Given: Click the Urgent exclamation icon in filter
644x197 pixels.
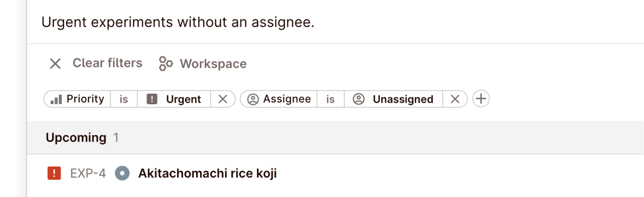Looking at the screenshot, I should point(152,99).
